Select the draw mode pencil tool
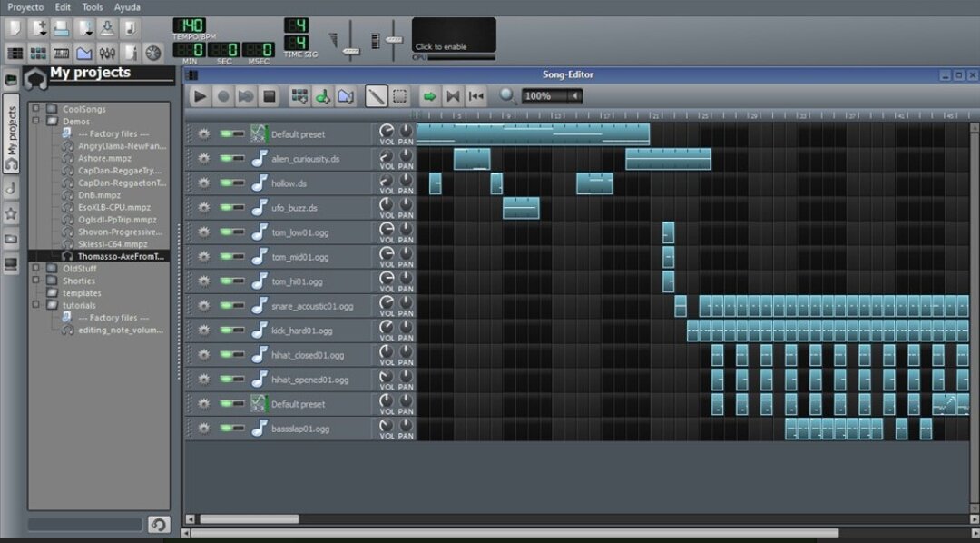Screen dimensions: 980x543 click(x=377, y=96)
